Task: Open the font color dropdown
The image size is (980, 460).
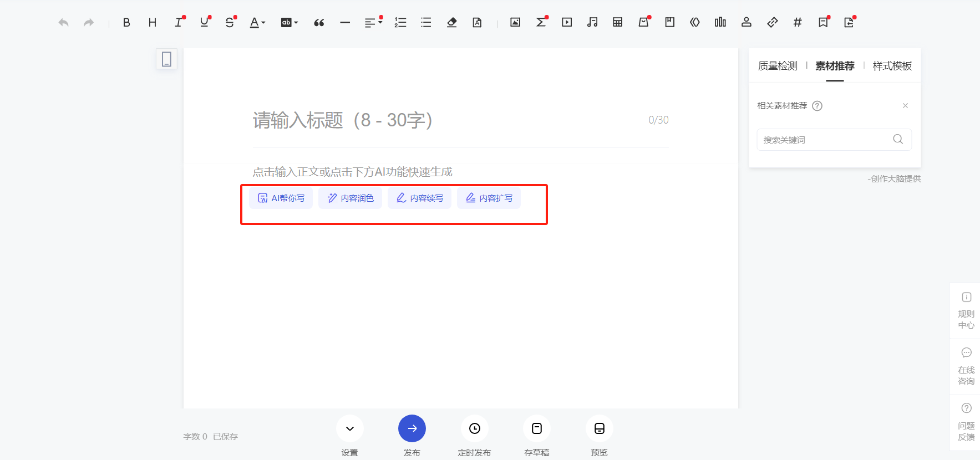Action: (257, 23)
